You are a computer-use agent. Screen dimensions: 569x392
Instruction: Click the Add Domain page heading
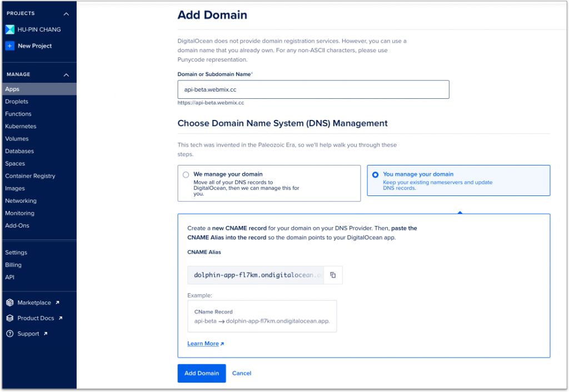click(x=212, y=15)
